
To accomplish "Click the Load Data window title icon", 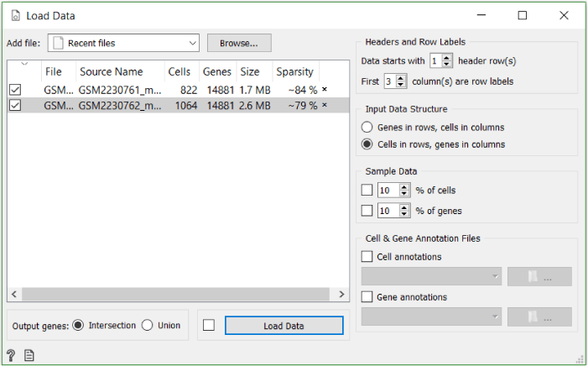I will (x=15, y=16).
